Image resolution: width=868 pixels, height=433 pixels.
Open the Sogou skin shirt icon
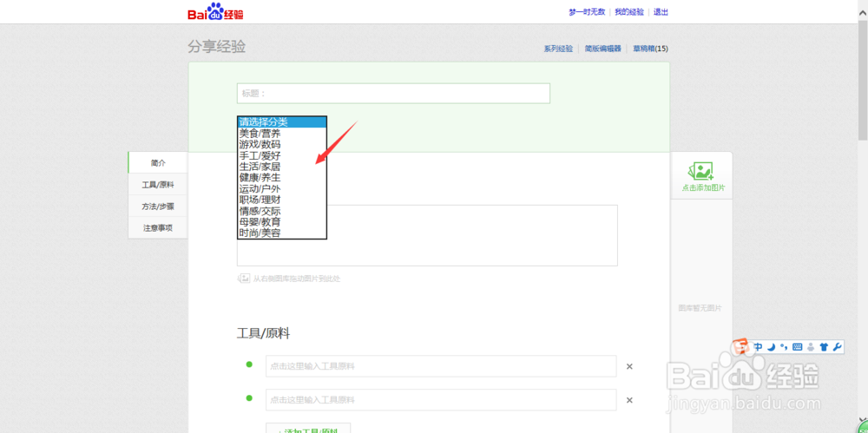[x=825, y=347]
